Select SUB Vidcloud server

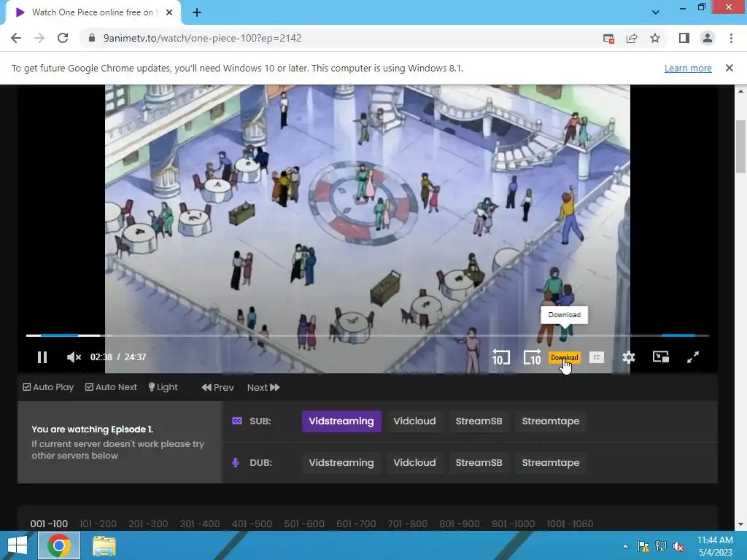(x=414, y=421)
